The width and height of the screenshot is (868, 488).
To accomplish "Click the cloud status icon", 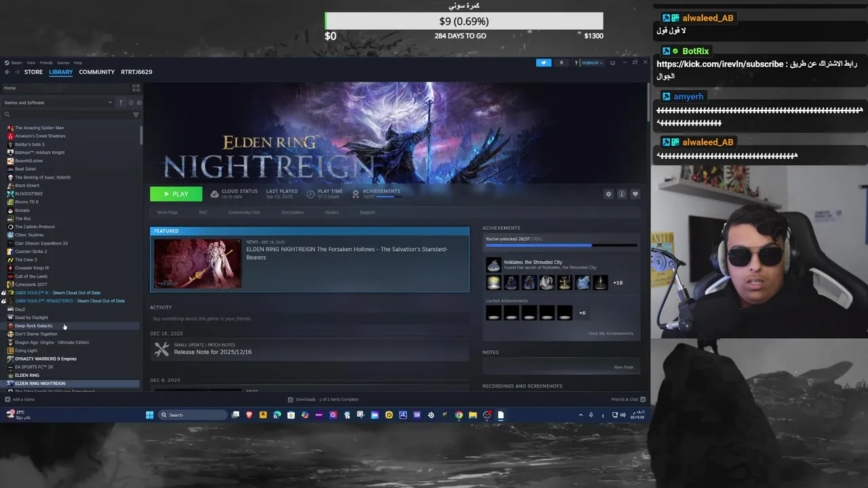I will coord(214,194).
